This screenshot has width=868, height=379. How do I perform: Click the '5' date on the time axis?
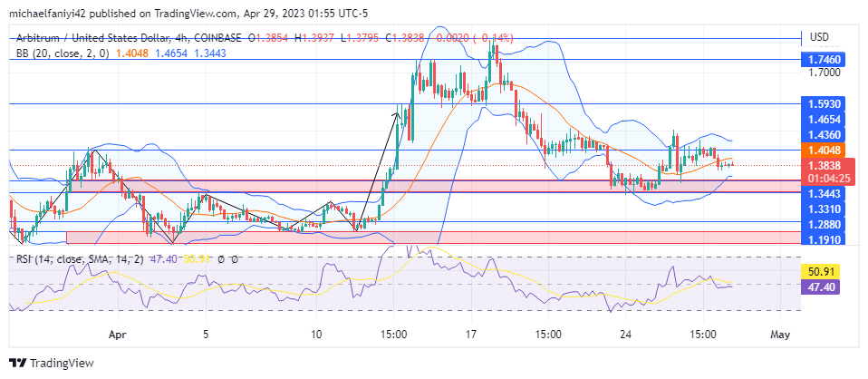click(206, 335)
